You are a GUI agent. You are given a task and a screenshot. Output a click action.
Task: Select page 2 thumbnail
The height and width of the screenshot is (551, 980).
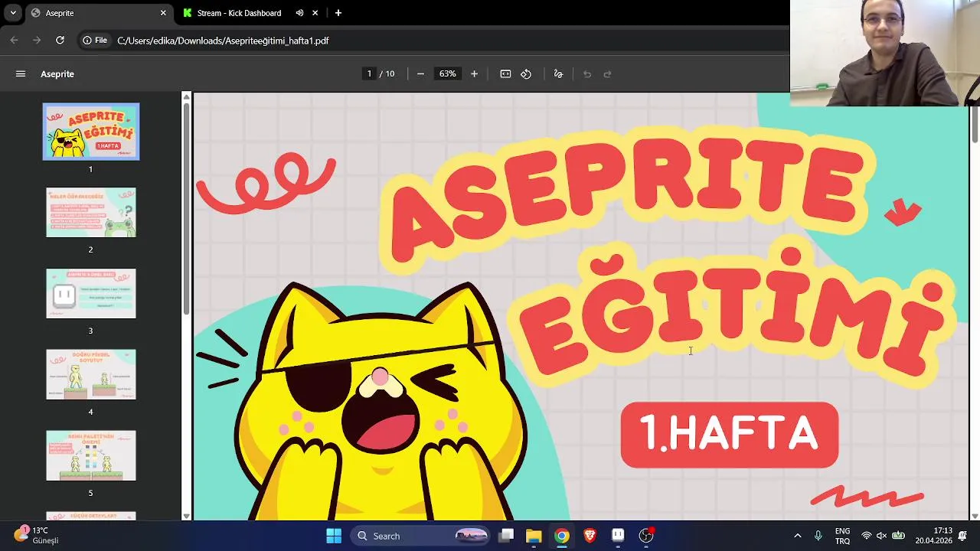[x=91, y=212]
